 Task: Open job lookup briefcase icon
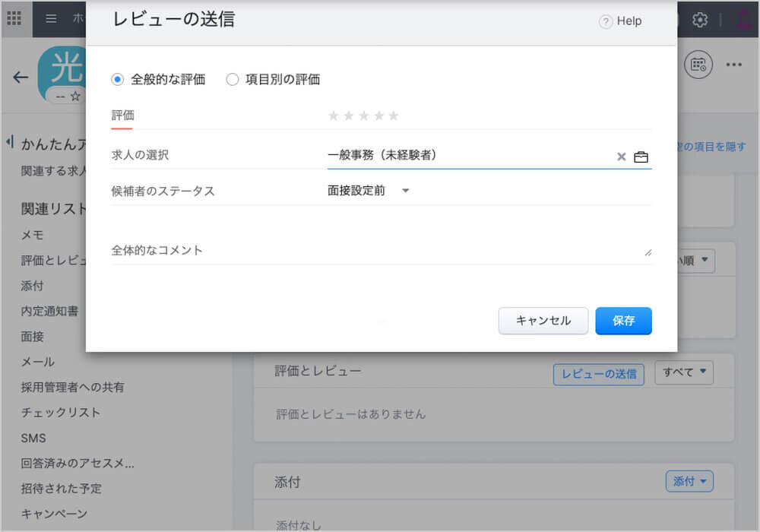pos(641,157)
